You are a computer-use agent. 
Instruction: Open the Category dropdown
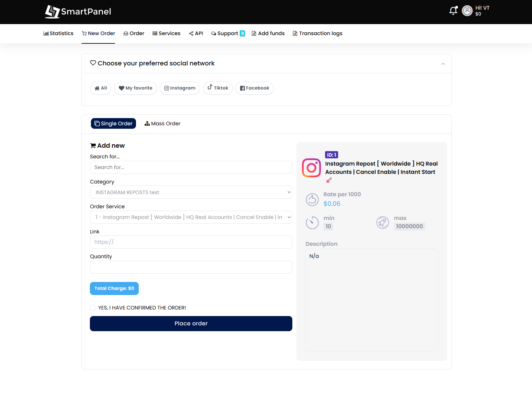coord(191,192)
